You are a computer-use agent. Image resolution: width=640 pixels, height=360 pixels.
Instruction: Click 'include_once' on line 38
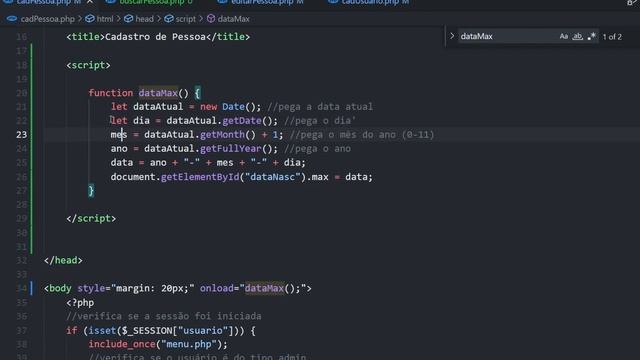click(122, 344)
